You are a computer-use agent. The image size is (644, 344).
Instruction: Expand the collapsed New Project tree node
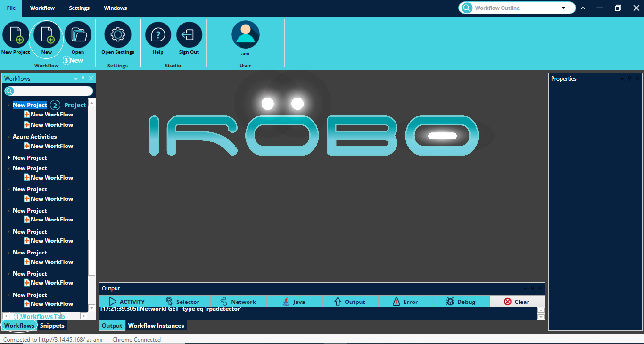tap(9, 158)
